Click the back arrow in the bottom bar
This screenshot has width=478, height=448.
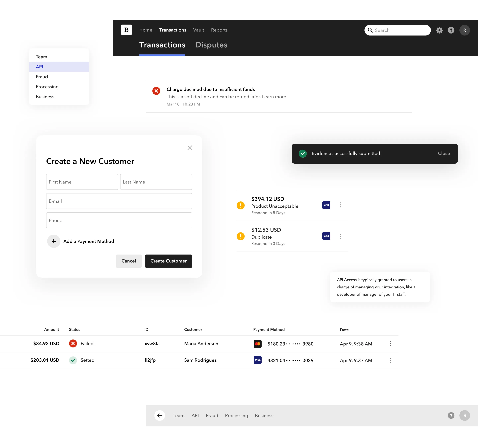point(160,415)
